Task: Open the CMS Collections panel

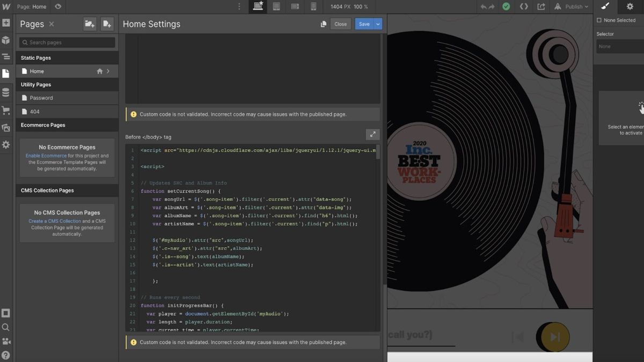Action: click(6, 91)
